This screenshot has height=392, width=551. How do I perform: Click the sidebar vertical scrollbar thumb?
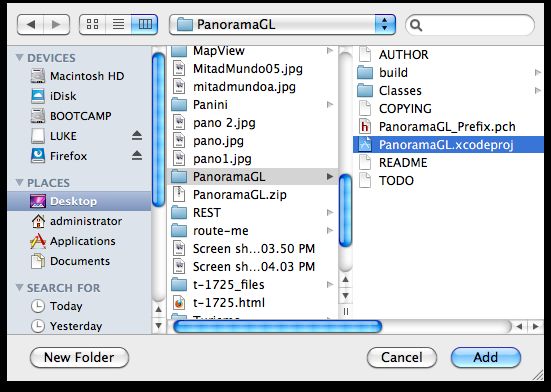(158, 130)
